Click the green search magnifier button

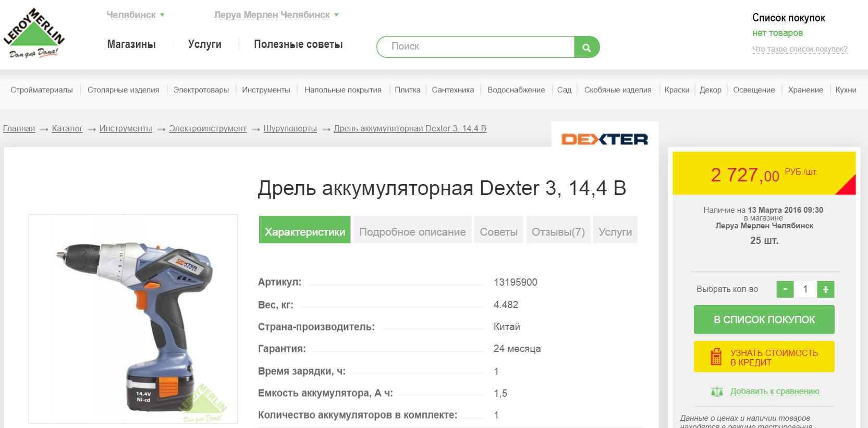tap(586, 47)
